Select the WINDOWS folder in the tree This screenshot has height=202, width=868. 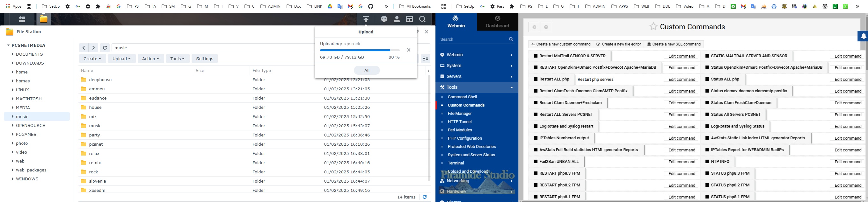(37, 179)
